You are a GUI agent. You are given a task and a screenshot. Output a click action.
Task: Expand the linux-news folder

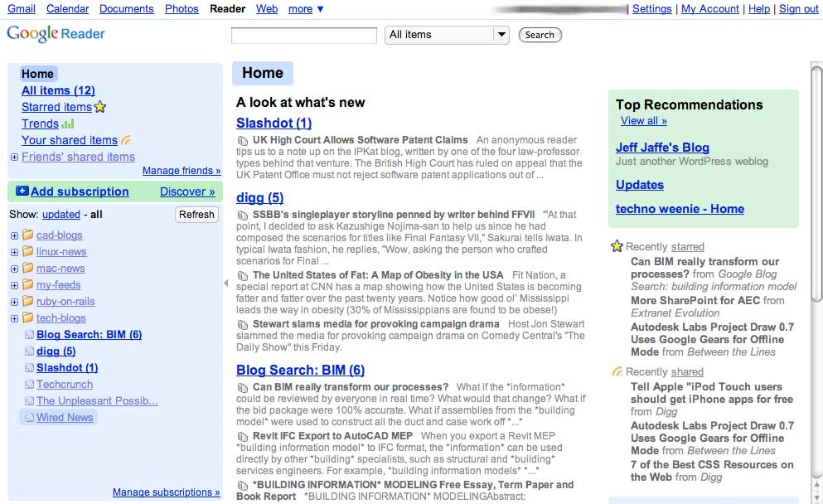tap(14, 253)
